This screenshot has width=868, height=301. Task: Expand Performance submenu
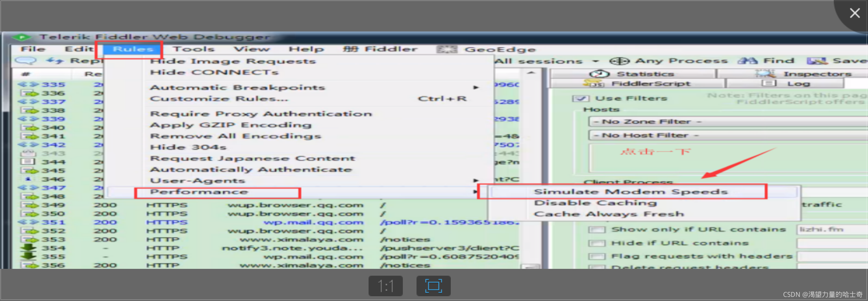[x=298, y=192]
